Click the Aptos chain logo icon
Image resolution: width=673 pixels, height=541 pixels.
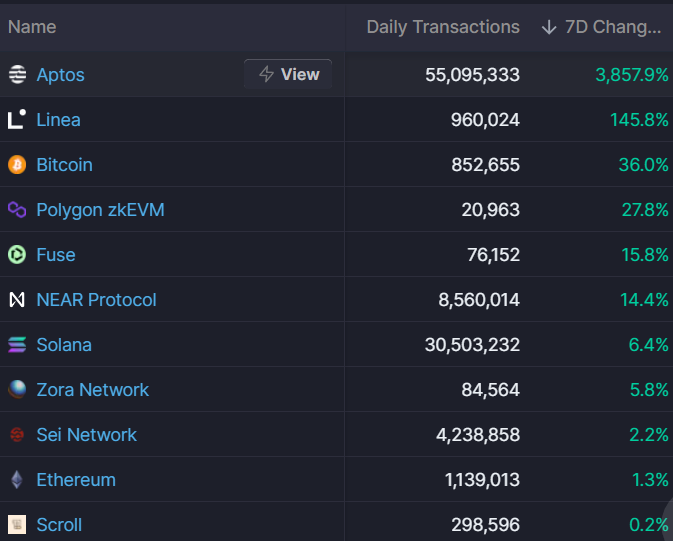point(17,74)
